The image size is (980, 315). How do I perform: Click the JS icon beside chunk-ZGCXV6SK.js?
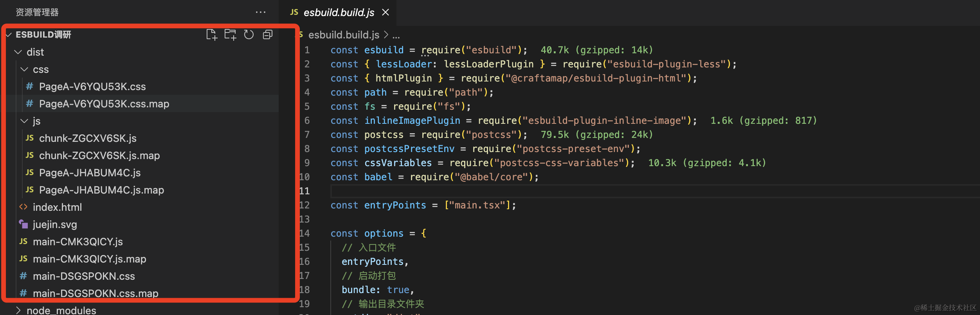click(30, 138)
